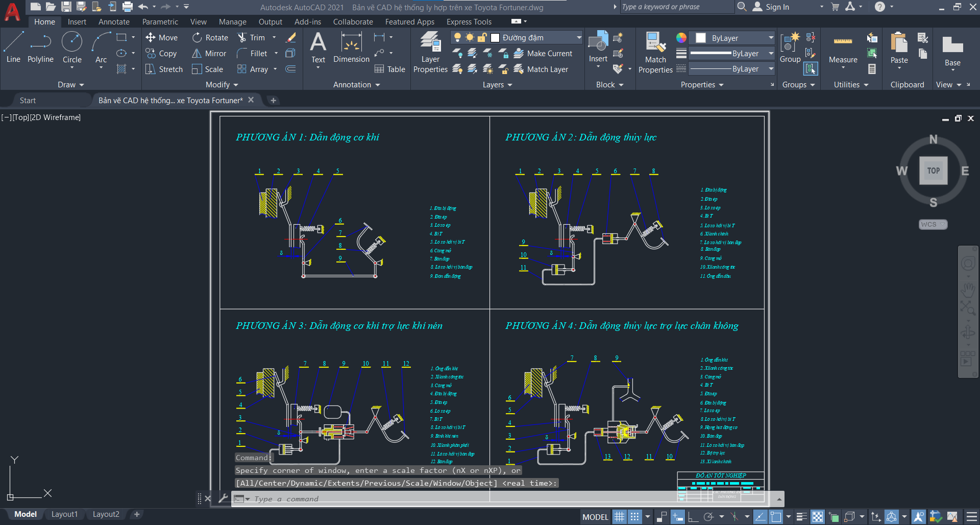980x525 pixels.
Task: Insert a Table
Action: click(389, 69)
